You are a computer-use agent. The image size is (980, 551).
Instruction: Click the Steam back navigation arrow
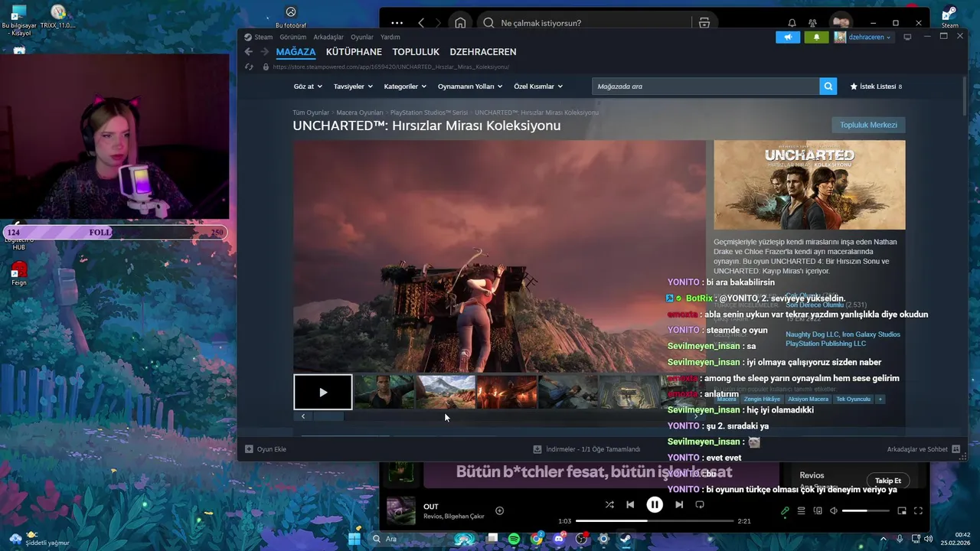(x=248, y=52)
